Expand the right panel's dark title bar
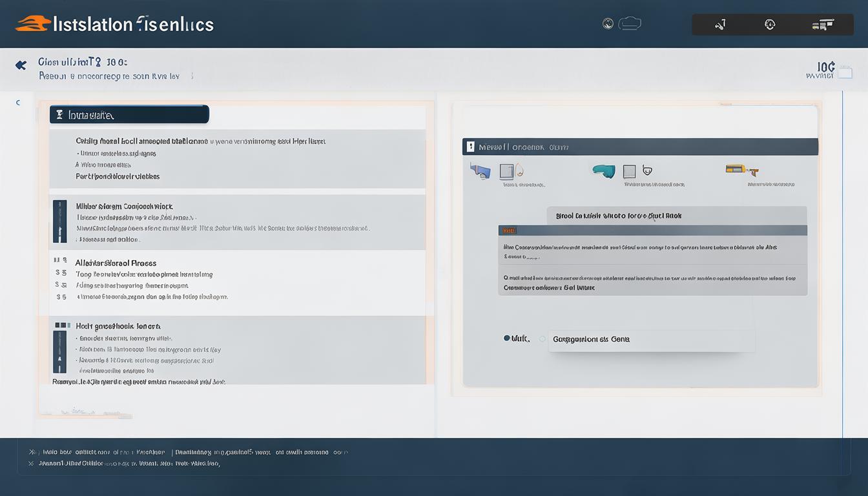 (x=640, y=147)
